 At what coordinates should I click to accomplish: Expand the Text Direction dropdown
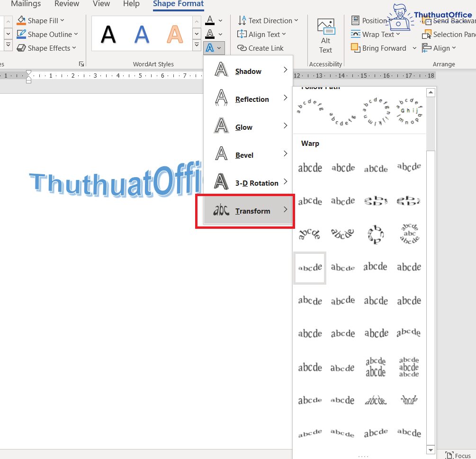click(296, 20)
